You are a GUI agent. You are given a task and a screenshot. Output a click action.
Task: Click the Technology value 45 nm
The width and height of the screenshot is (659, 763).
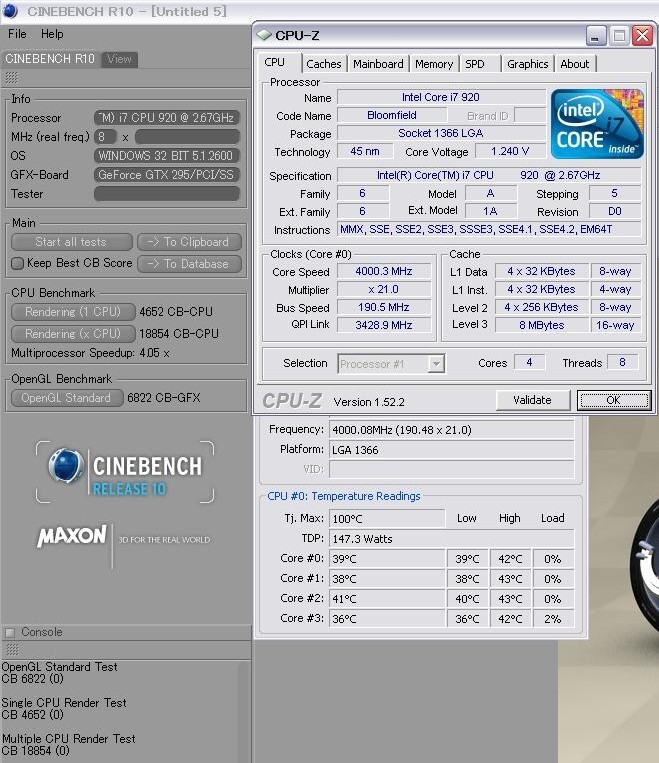coord(365,151)
